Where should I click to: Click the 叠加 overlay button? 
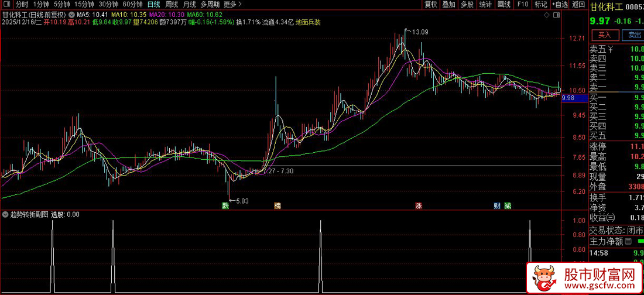(x=448, y=5)
